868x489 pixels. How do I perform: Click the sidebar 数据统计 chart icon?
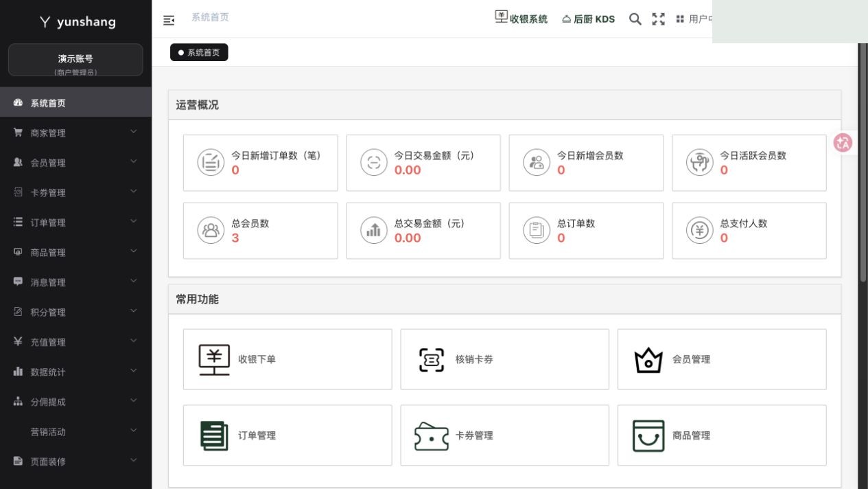[18, 372]
